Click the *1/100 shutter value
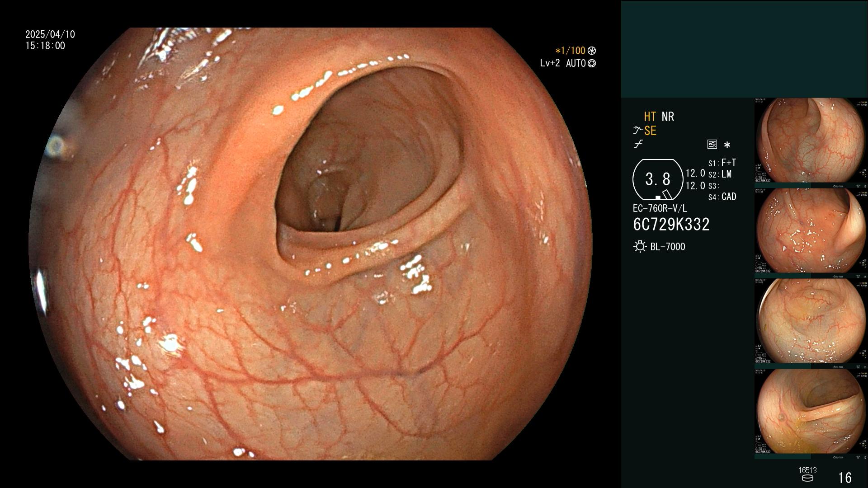Image resolution: width=868 pixels, height=488 pixels. (570, 51)
